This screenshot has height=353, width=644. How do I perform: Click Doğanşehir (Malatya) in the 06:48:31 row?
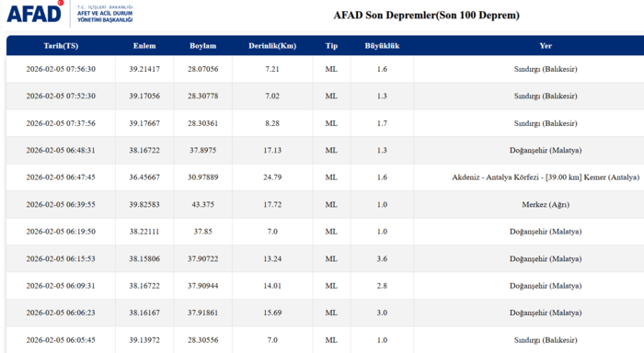[x=546, y=150]
